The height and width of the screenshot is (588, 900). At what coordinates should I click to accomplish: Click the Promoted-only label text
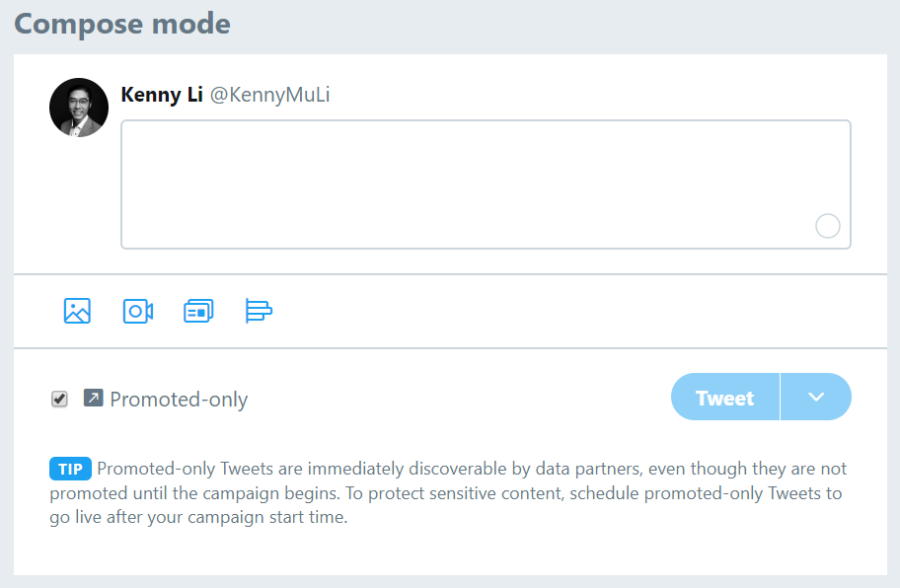179,400
